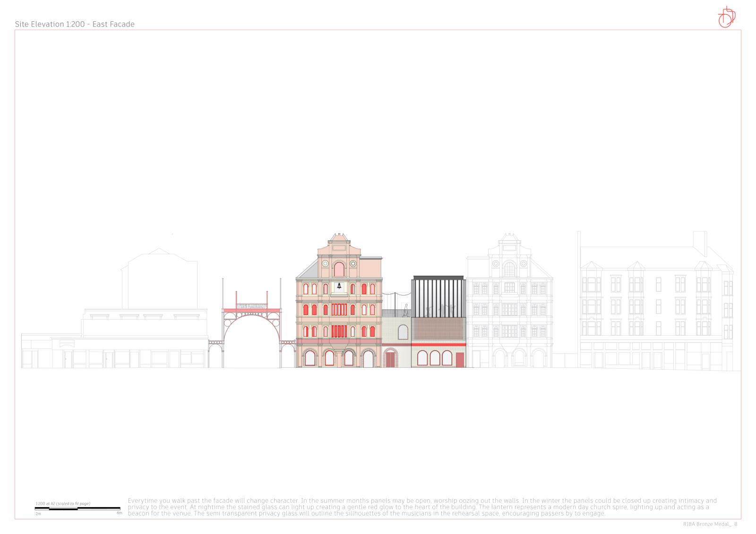The height and width of the screenshot is (534, 756).
Task: Click the red stained glass panels on the third floor
Action: [338, 310]
